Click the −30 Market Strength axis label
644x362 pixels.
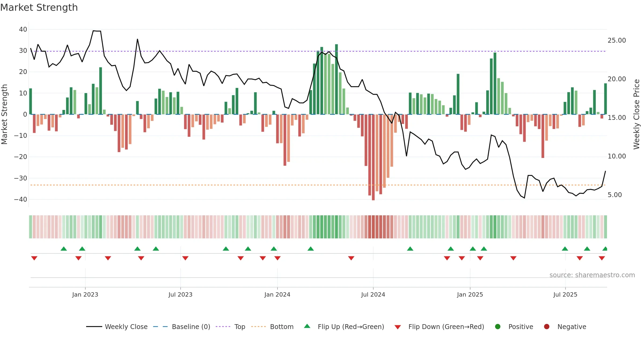click(21, 178)
